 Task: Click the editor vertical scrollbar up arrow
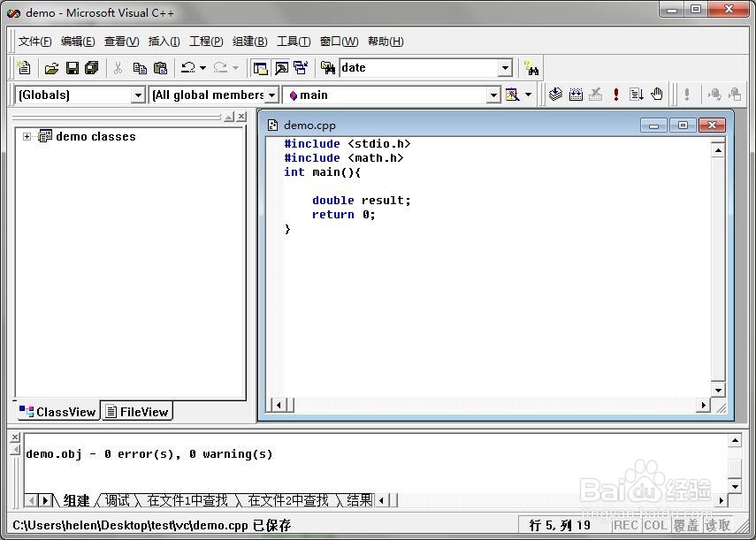[x=718, y=150]
